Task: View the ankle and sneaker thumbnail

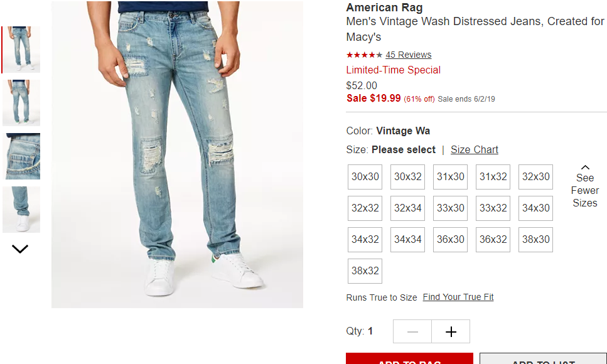Action: coord(21,210)
